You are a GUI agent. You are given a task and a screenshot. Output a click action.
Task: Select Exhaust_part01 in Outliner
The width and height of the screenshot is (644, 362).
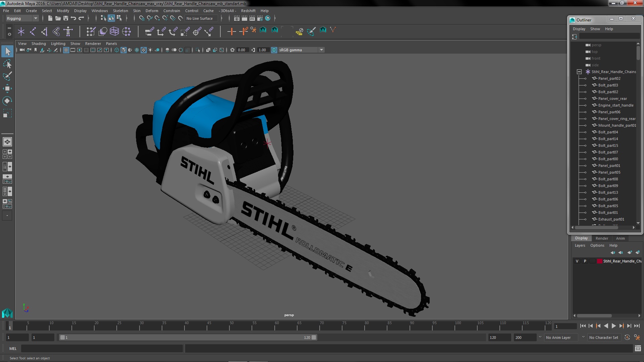click(x=611, y=219)
